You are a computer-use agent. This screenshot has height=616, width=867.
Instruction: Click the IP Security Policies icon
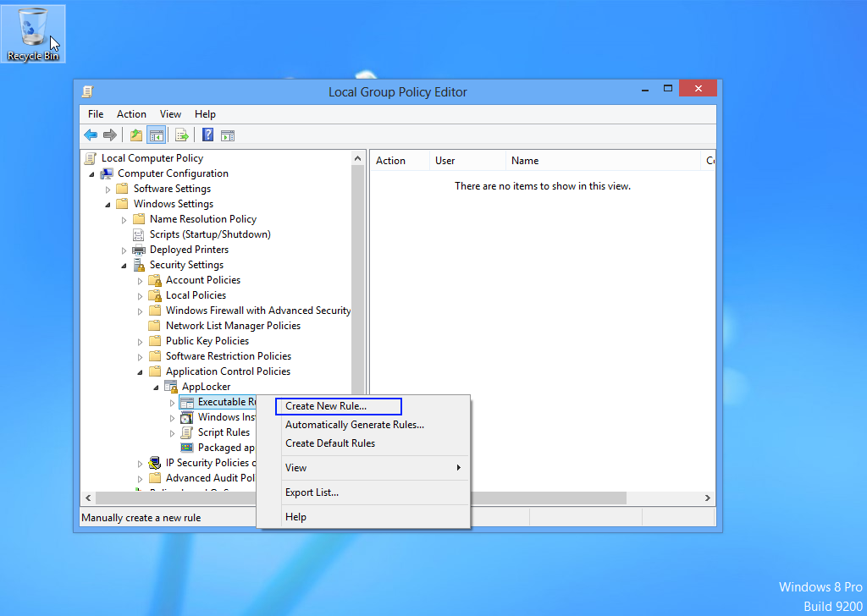155,463
